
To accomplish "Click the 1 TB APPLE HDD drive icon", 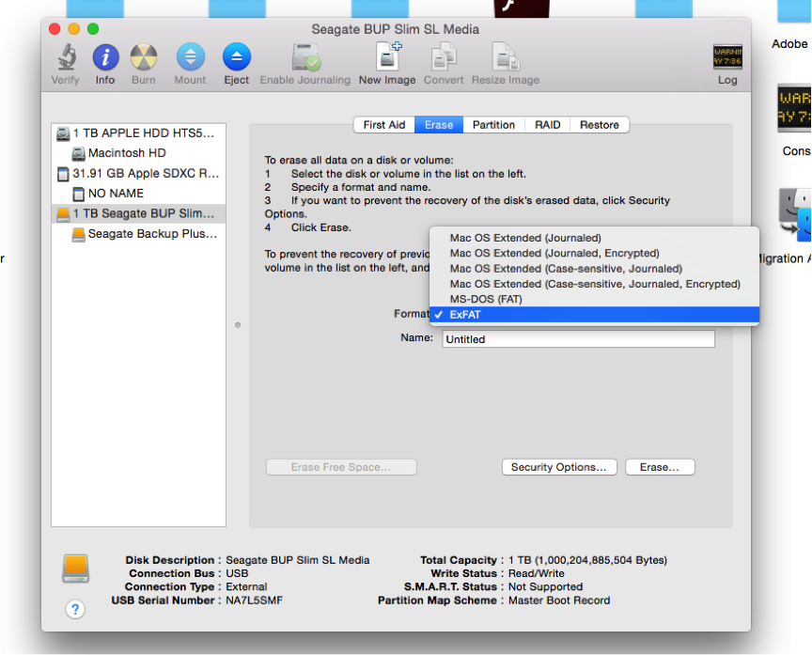I will (x=63, y=133).
